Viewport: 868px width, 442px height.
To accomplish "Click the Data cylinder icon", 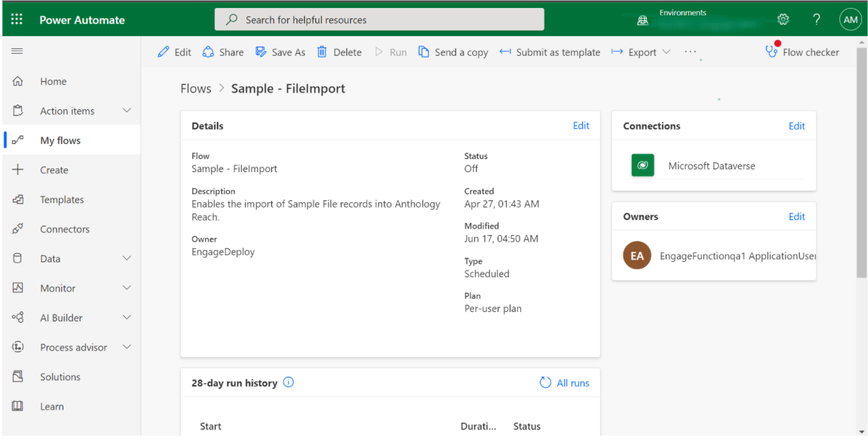I will [x=18, y=258].
